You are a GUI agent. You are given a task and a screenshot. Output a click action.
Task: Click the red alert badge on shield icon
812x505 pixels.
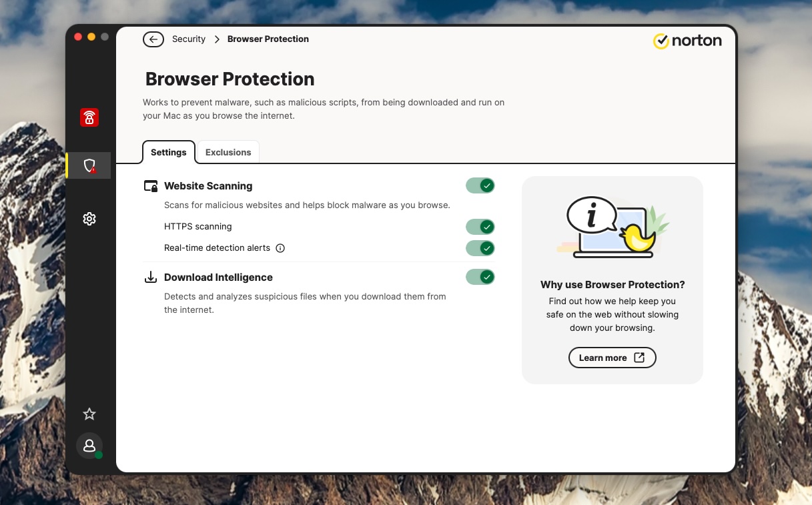tap(94, 171)
